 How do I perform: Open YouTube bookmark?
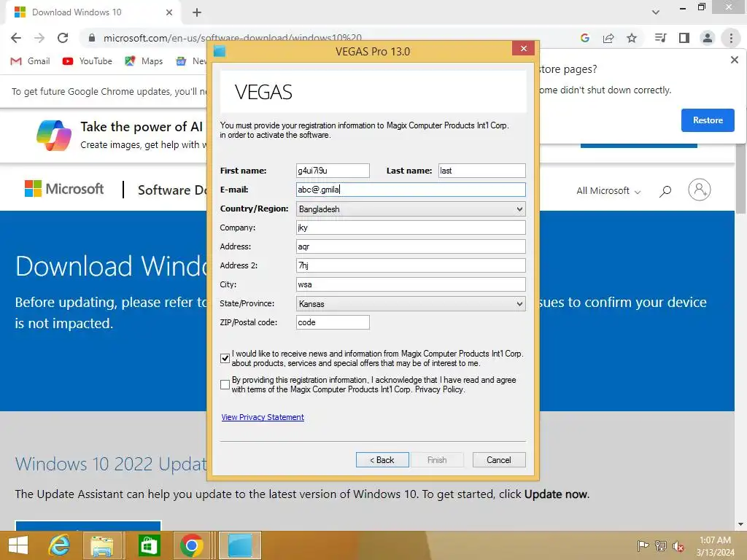88,61
